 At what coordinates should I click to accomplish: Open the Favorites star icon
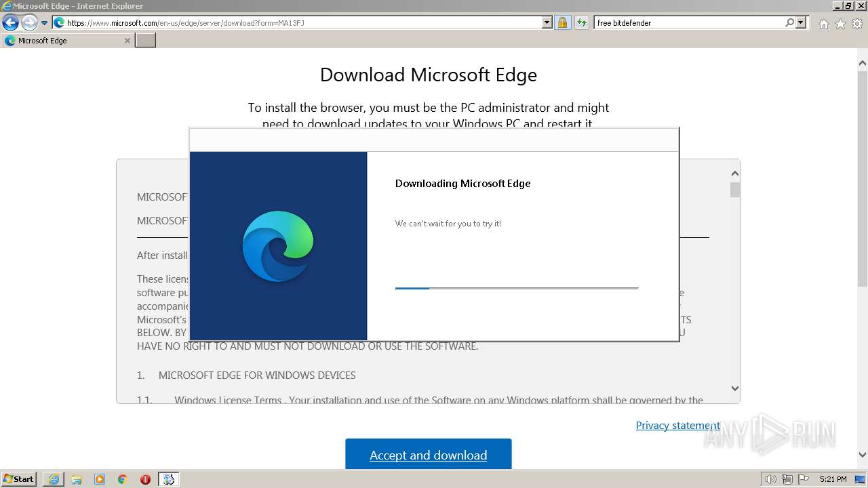click(840, 24)
